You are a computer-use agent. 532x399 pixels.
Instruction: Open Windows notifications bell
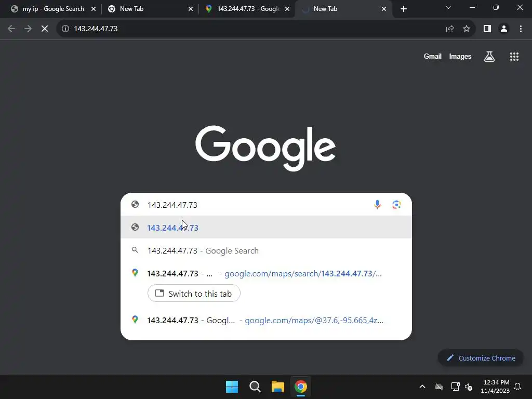click(517, 387)
